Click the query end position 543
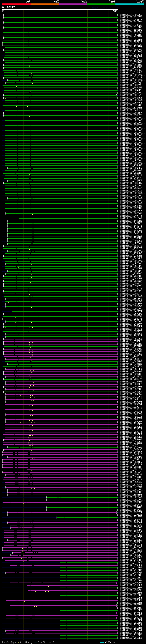The height and width of the screenshot is (644, 146). pyautogui.click(x=115, y=11)
